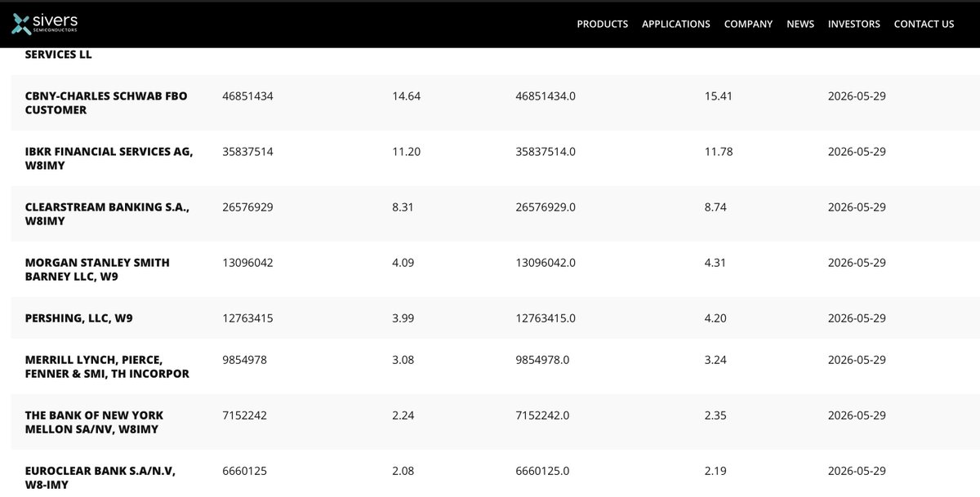Select percentage value 2.24

403,415
